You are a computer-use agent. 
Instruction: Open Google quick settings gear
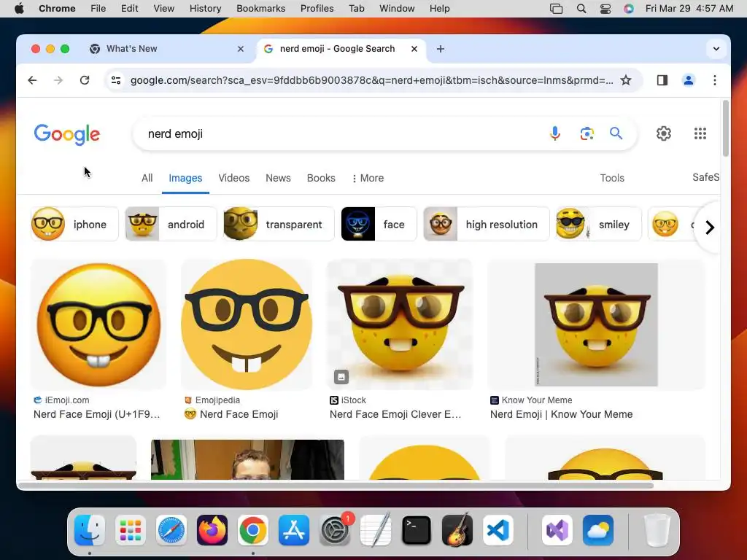click(664, 133)
